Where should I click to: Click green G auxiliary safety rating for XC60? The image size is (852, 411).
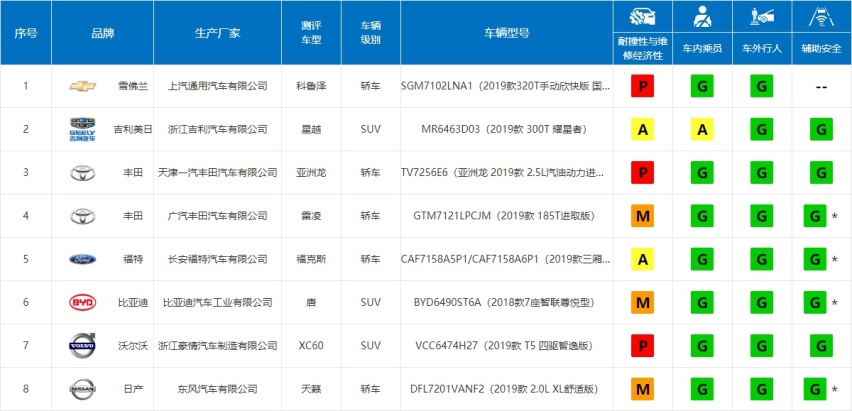click(822, 346)
